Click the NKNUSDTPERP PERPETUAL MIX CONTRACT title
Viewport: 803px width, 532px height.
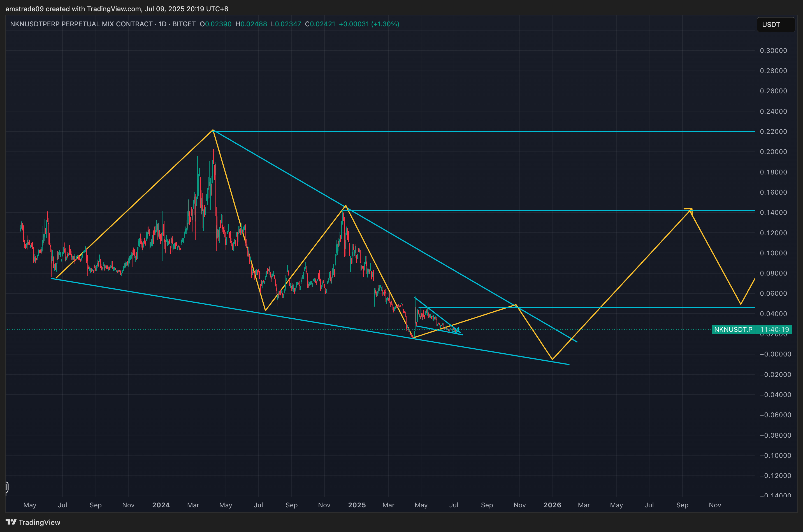point(81,24)
